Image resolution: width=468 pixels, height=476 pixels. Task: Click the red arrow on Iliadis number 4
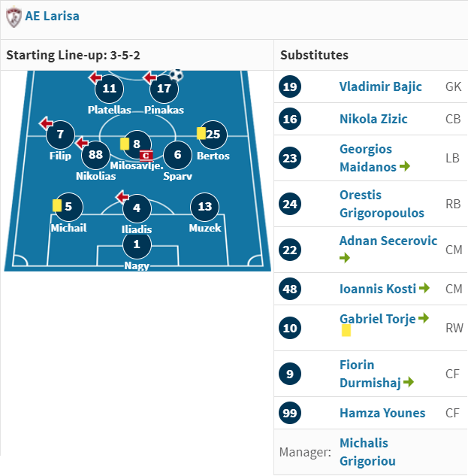point(122,197)
